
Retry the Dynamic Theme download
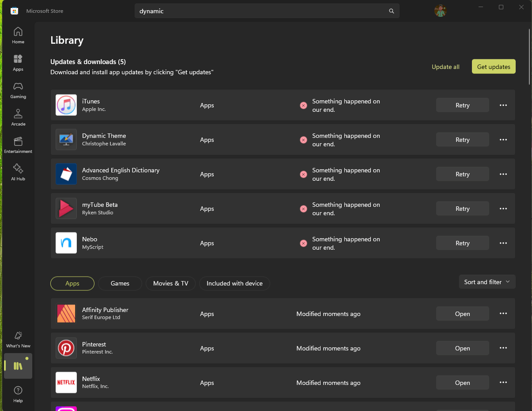(x=463, y=140)
